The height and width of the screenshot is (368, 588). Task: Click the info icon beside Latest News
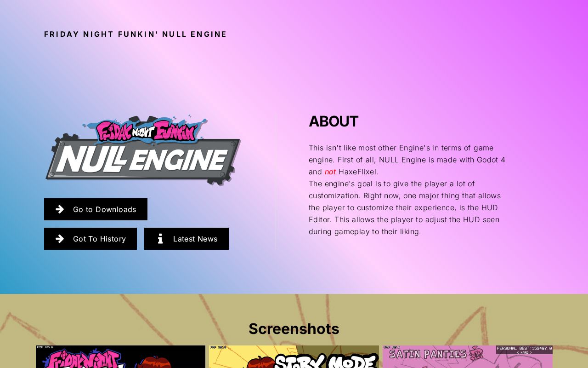point(160,239)
